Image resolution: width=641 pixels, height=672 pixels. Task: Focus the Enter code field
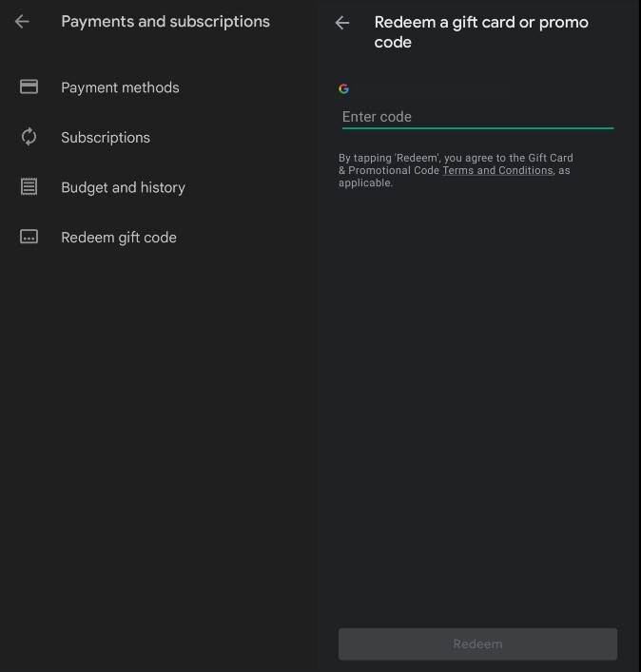(477, 117)
